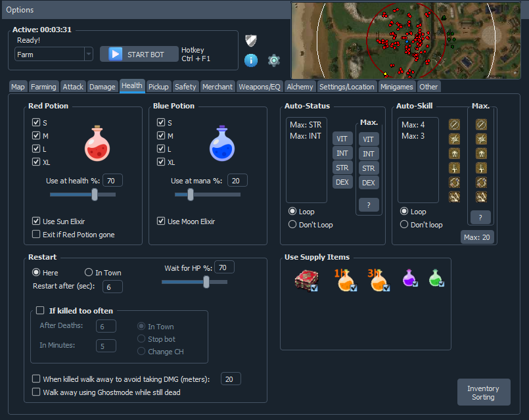Switch to the Farming tab
The width and height of the screenshot is (529, 420).
(43, 87)
